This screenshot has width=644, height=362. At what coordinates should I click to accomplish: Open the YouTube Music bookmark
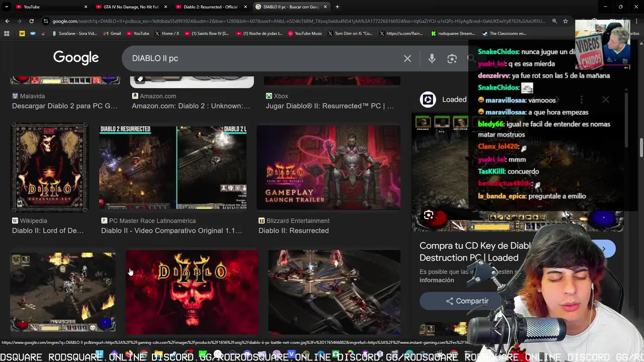305,34
